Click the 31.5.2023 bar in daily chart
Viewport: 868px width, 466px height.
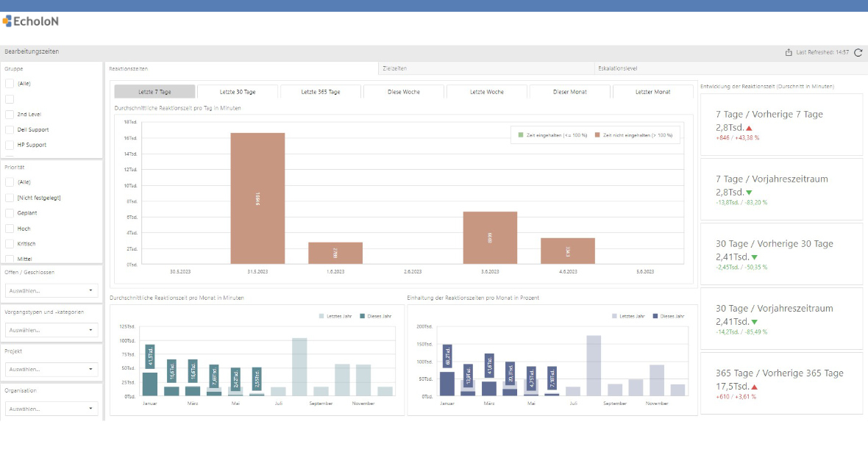257,198
